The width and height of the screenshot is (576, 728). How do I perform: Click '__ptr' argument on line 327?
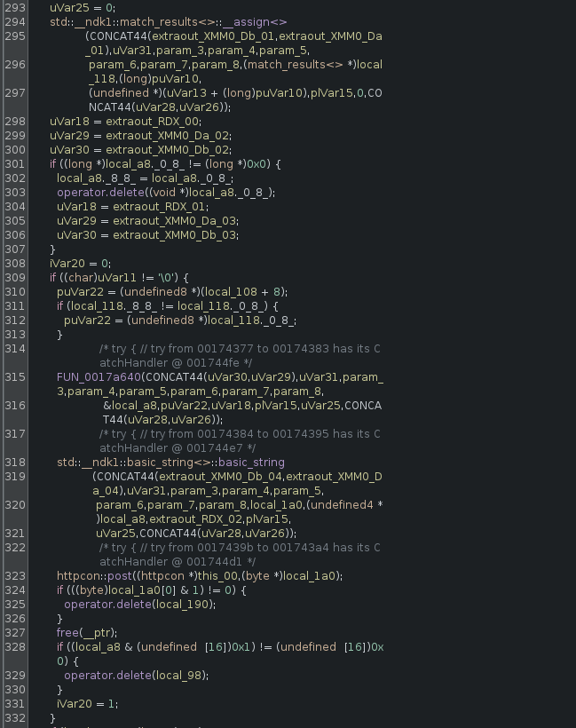(97, 633)
